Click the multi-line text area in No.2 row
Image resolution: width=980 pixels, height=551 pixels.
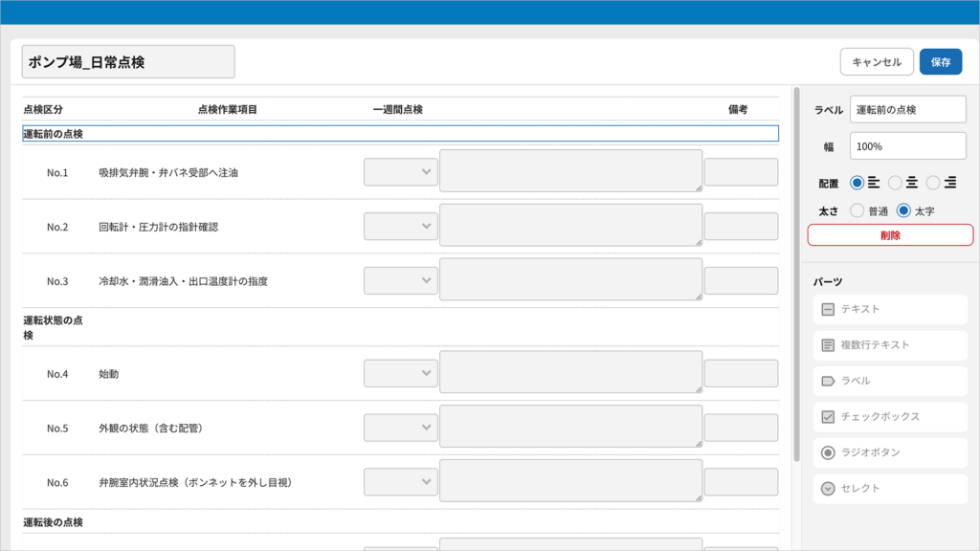(x=570, y=225)
